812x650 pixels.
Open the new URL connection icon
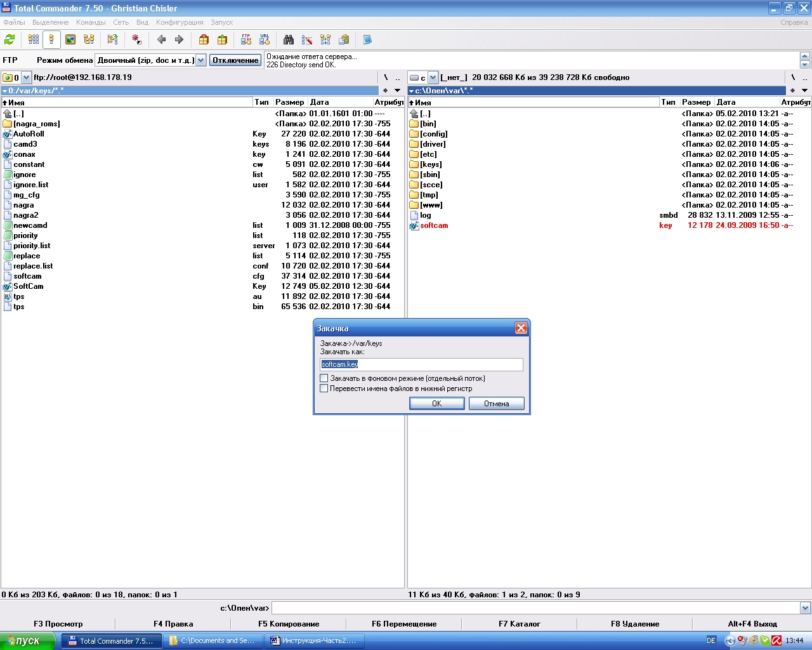pyautogui.click(x=265, y=39)
